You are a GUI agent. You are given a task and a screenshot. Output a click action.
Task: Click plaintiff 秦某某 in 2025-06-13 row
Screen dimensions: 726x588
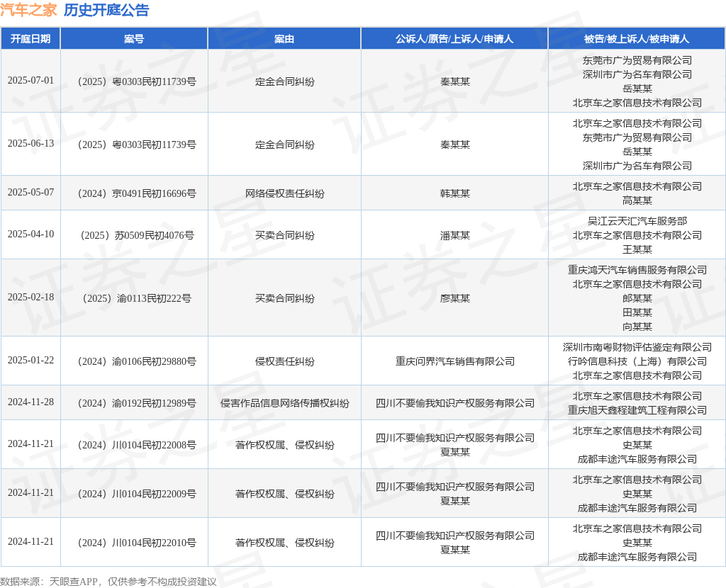[x=454, y=145]
